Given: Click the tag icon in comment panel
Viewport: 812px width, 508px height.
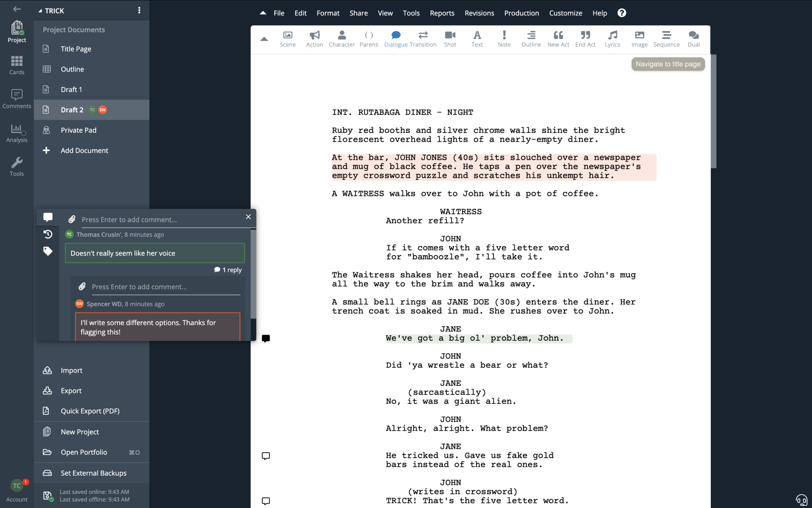Looking at the screenshot, I should [x=48, y=251].
